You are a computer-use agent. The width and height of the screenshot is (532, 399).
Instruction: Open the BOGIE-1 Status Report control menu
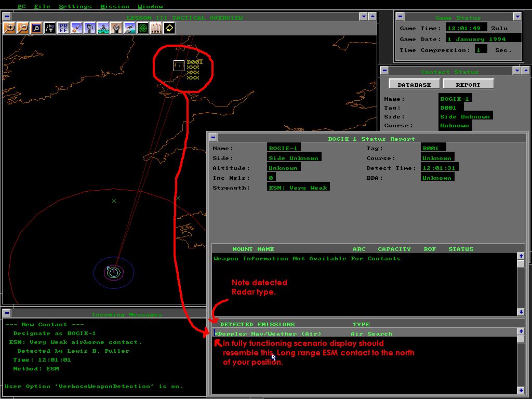(213, 138)
